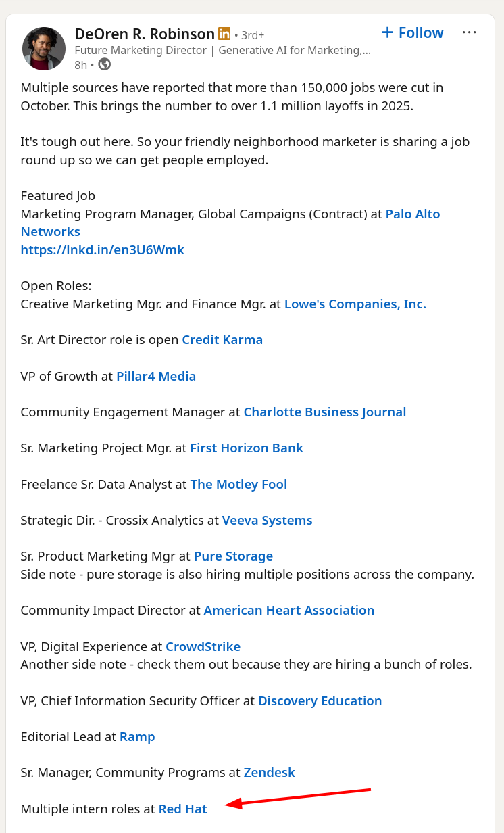Visit First Horizon Bank page
The height and width of the screenshot is (833, 504).
click(246, 448)
